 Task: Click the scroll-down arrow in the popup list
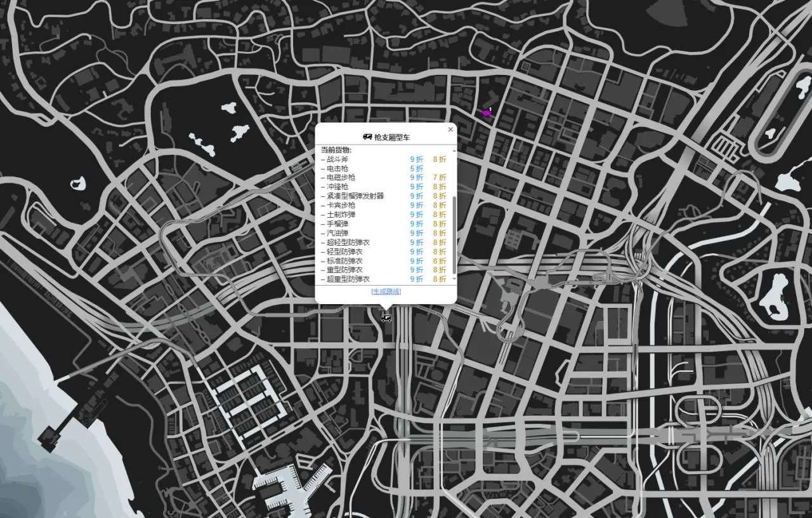[x=454, y=279]
